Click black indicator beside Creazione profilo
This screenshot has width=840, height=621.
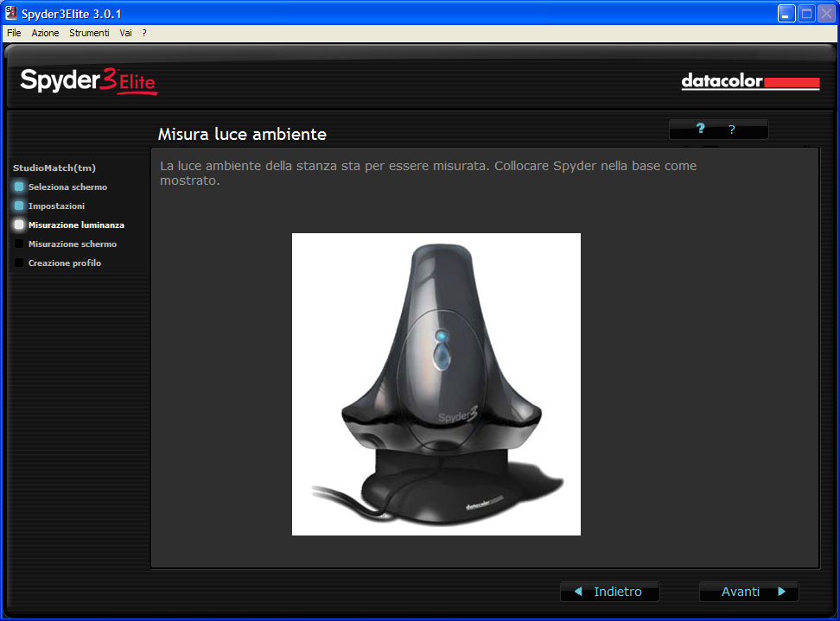[x=19, y=263]
